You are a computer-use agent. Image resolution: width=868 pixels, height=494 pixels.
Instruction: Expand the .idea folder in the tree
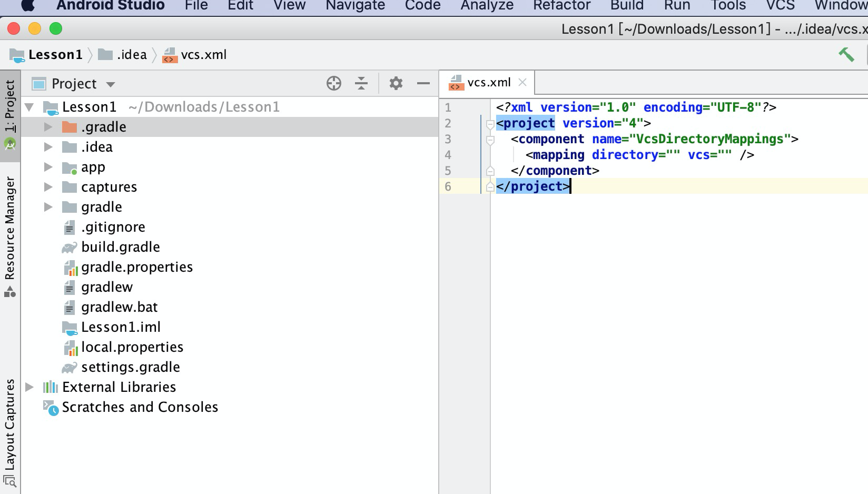pyautogui.click(x=48, y=147)
